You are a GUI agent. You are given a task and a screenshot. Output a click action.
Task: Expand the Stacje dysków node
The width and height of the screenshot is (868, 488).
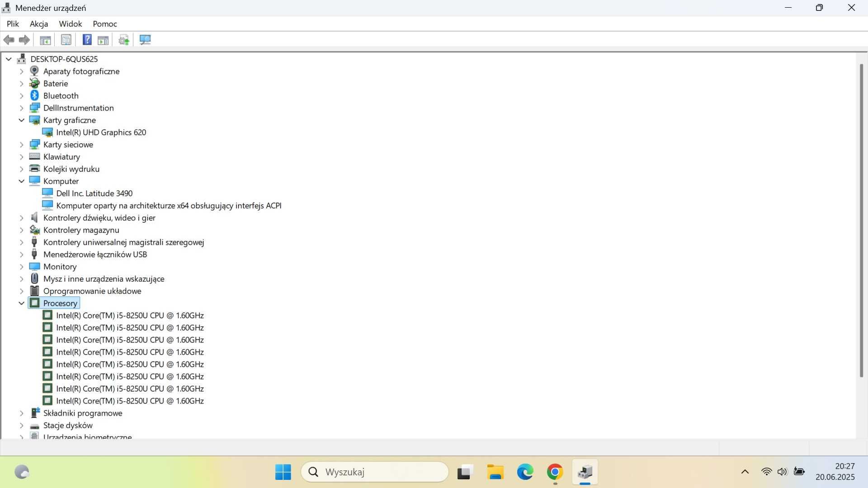[x=21, y=425]
